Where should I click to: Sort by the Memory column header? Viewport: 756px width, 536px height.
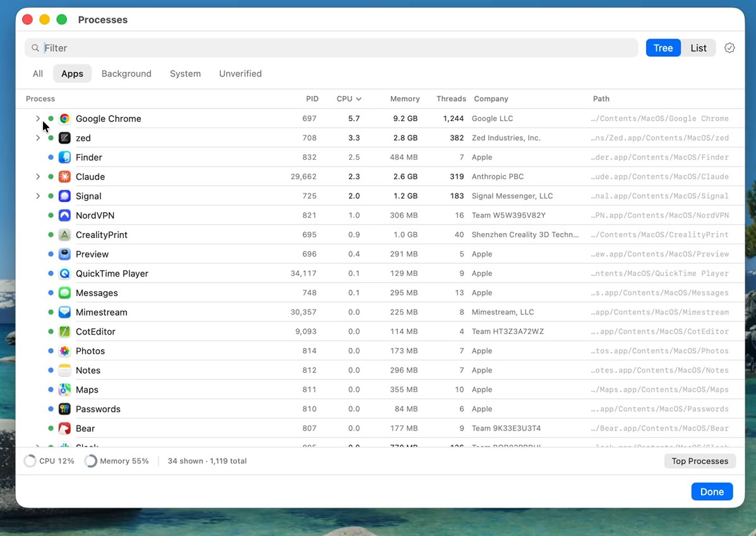pos(404,99)
